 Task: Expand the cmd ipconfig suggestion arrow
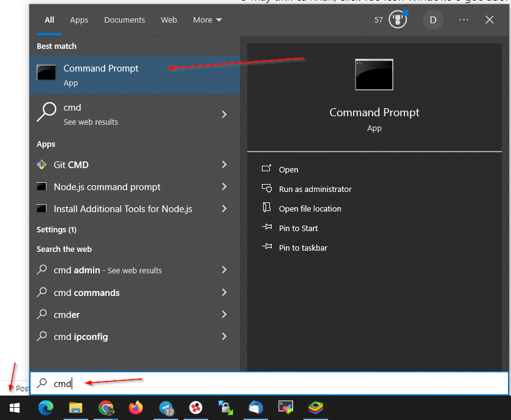click(224, 336)
